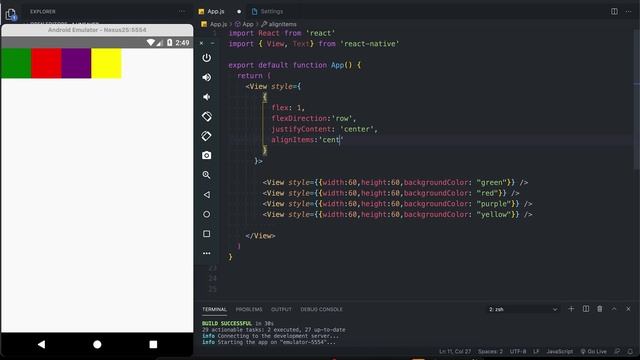This screenshot has height=360, width=640.
Task: Open the Explorer panel more actions menu
Action: pyautogui.click(x=182, y=11)
